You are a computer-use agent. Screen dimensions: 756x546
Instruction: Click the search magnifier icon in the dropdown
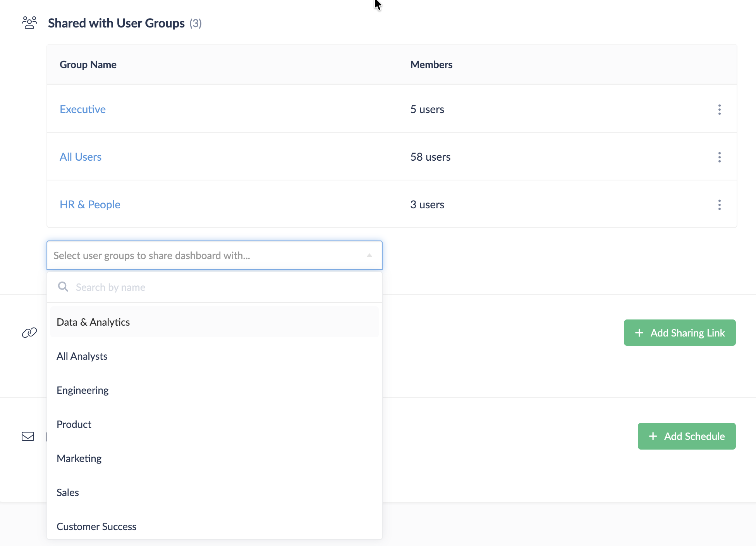click(63, 287)
